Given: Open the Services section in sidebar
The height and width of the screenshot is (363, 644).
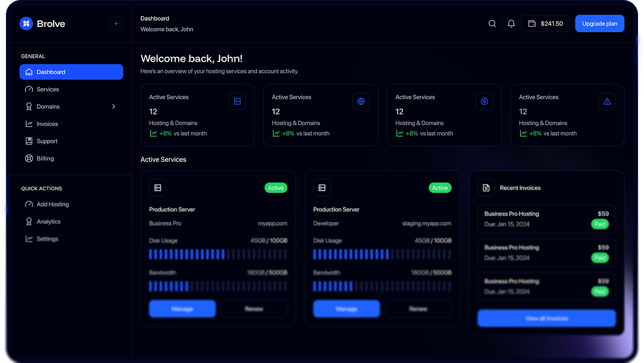Looking at the screenshot, I should coord(47,89).
